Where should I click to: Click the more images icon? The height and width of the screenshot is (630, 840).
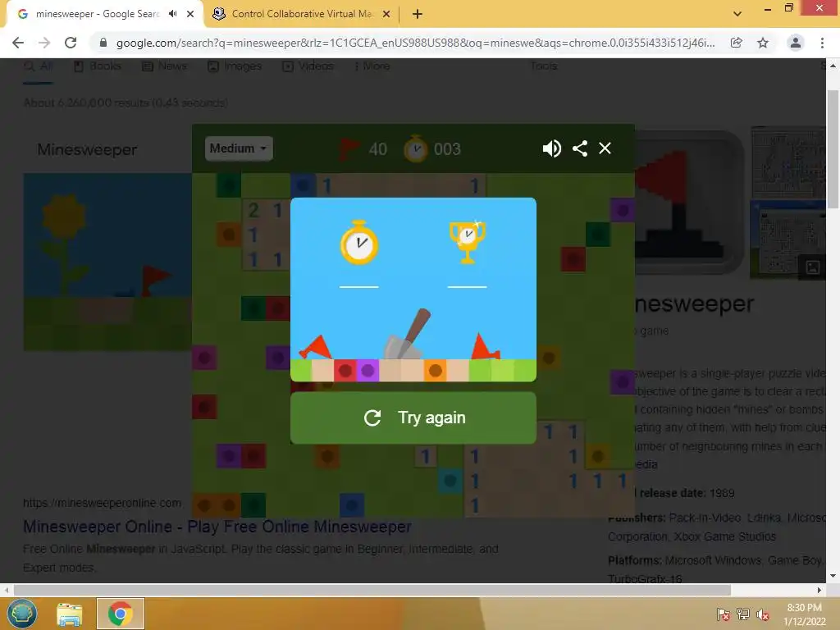pyautogui.click(x=813, y=267)
